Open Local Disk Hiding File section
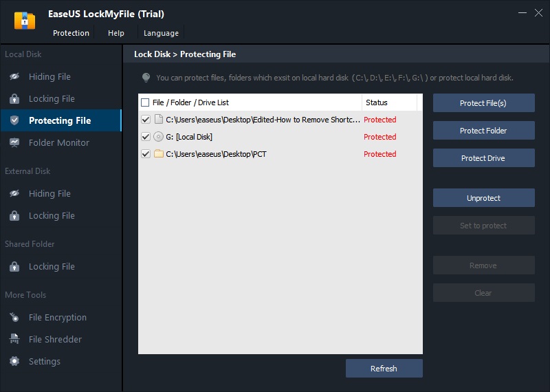550x392 pixels. tap(60, 76)
